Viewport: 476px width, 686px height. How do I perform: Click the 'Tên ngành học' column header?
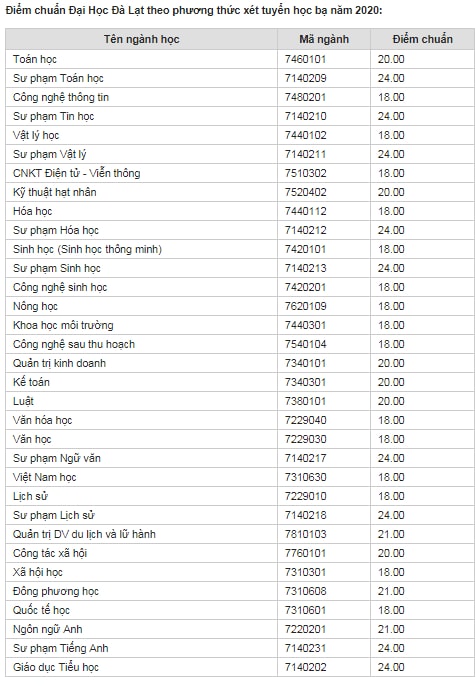coord(141,39)
